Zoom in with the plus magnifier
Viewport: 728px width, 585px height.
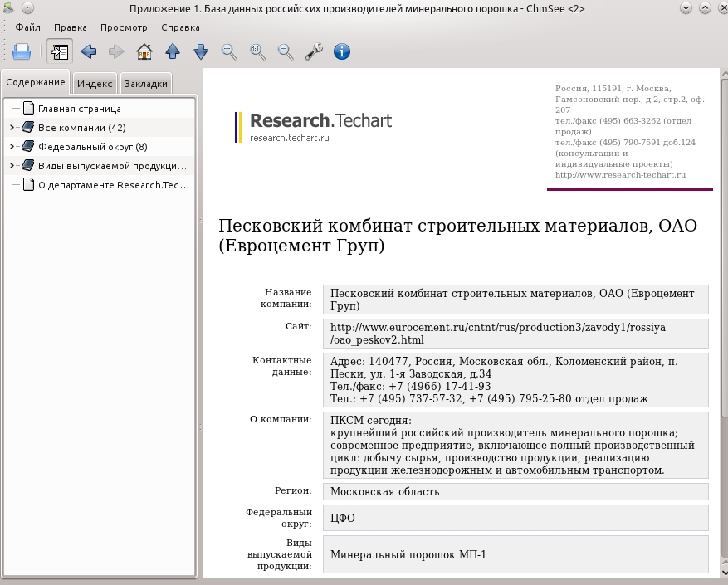[x=229, y=51]
